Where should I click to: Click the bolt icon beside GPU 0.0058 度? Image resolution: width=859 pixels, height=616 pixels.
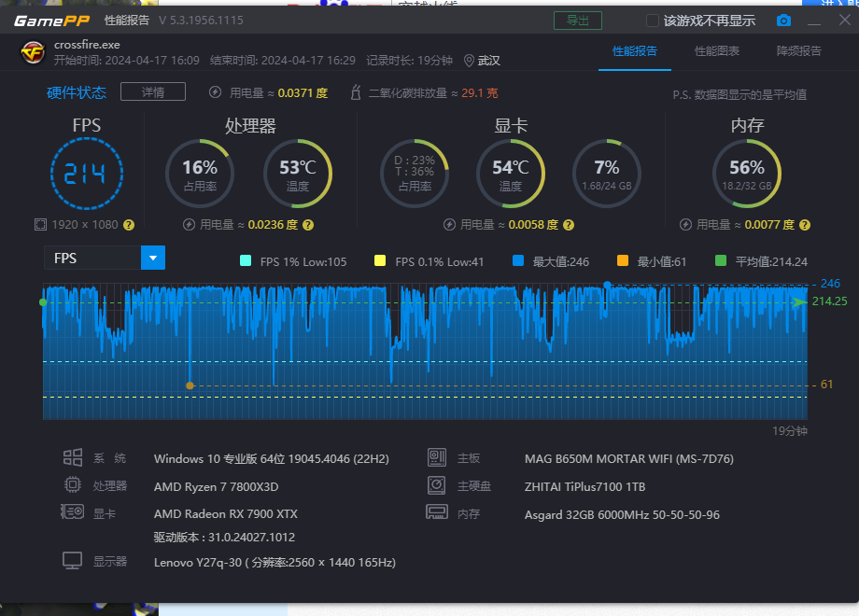pos(449,225)
